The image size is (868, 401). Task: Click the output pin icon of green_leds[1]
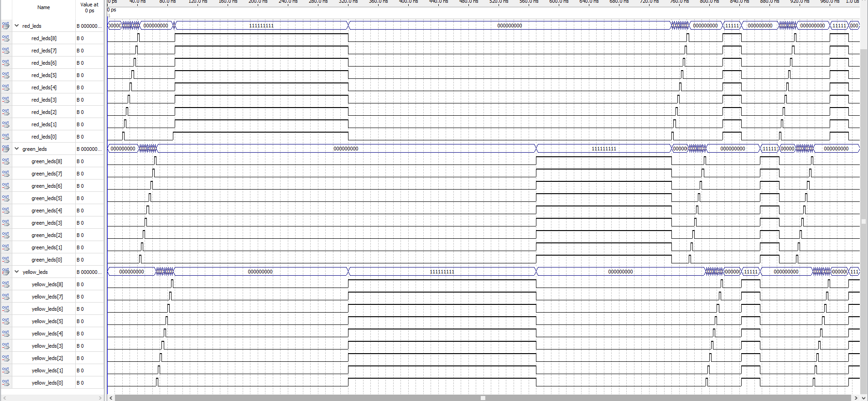(5, 247)
